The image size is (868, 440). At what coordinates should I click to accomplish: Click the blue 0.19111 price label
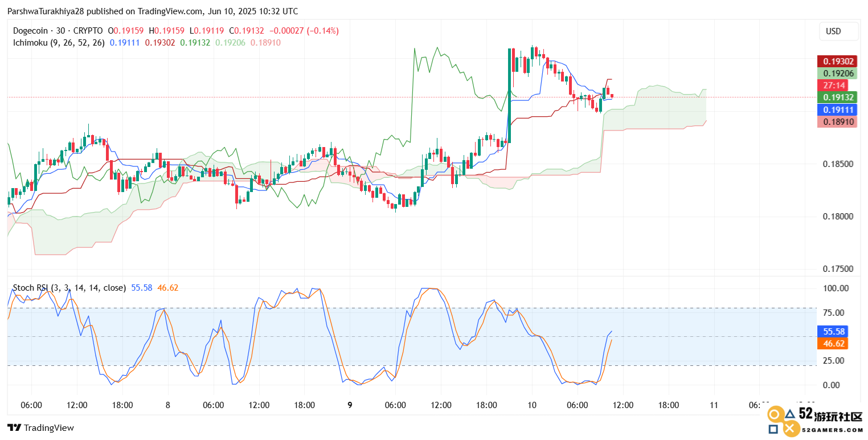click(x=837, y=109)
